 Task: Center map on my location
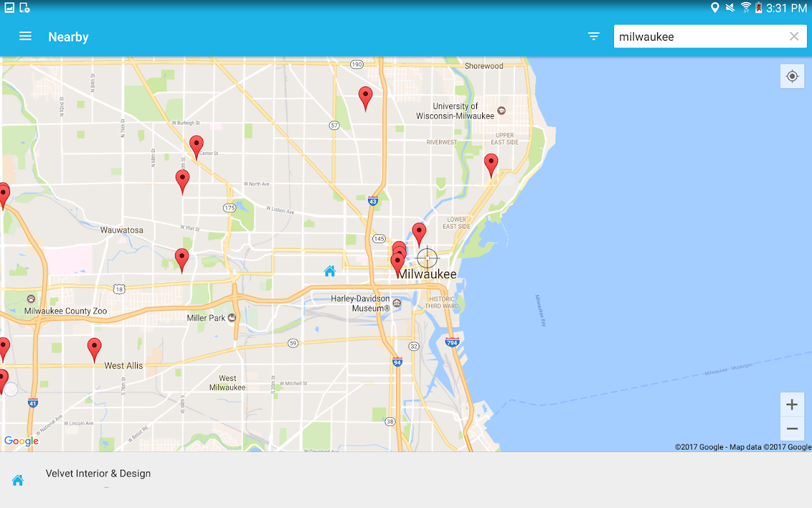tap(792, 76)
